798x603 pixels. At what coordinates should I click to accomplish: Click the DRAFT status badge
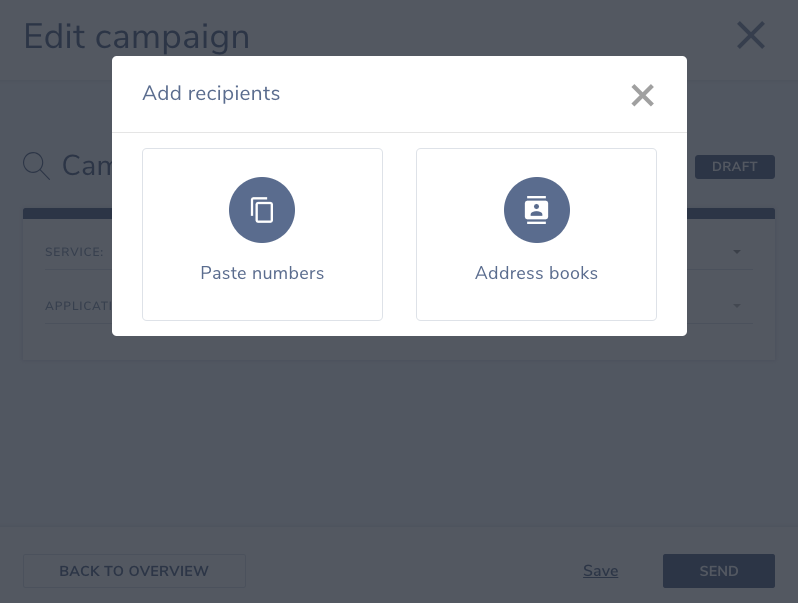(x=734, y=167)
